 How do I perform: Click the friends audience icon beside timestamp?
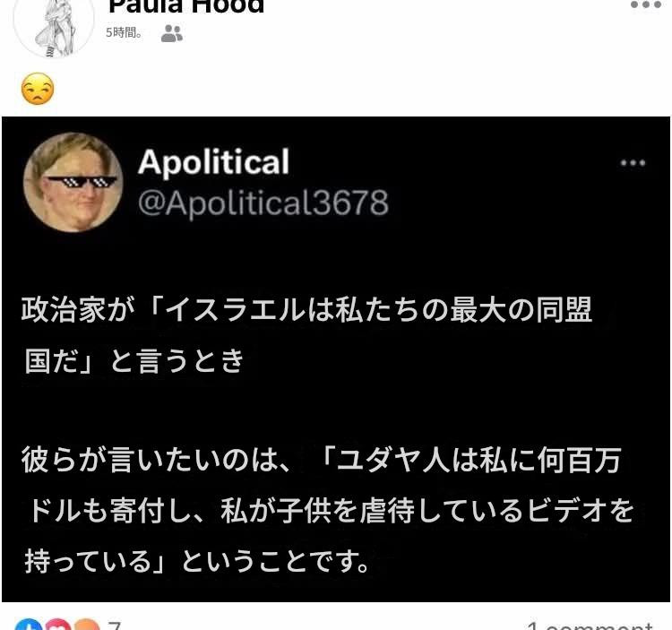[x=172, y=33]
